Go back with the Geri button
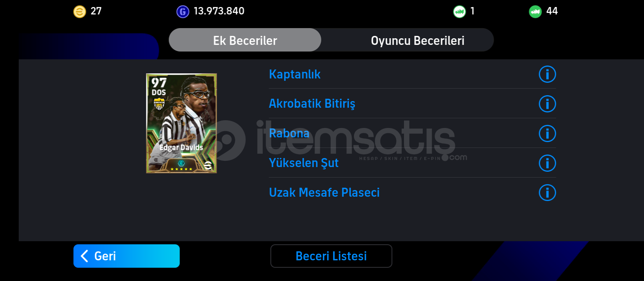Viewport: 644px width, 281px height. click(126, 256)
